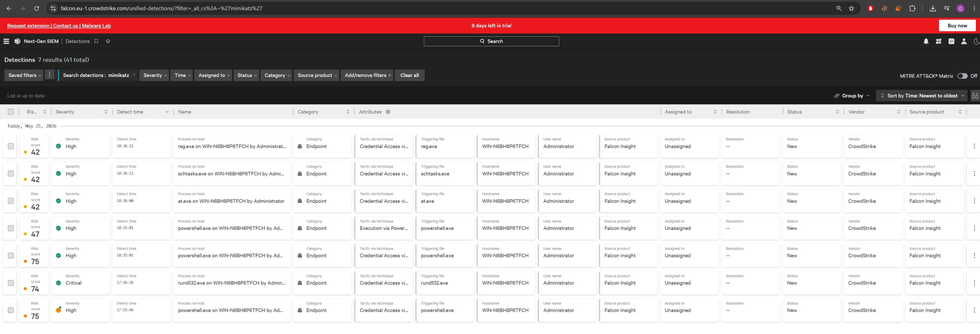This screenshot has width=980, height=334.
Task: Open the Malware Lab link
Action: 96,26
